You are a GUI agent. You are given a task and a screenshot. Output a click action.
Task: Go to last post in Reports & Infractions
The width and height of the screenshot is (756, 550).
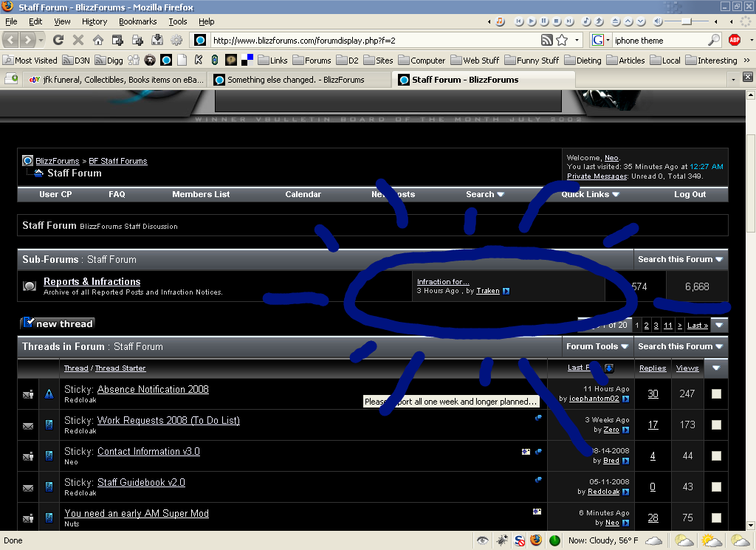(506, 291)
